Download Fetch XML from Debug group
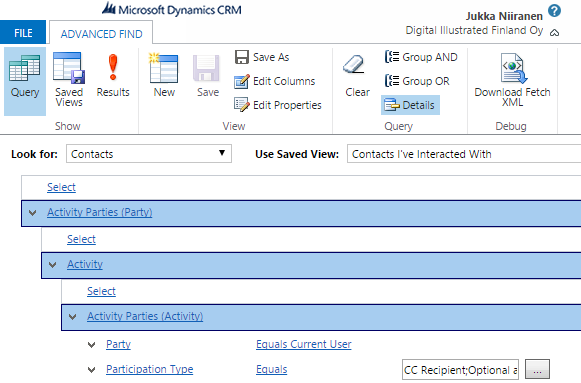The width and height of the screenshot is (581, 383). click(512, 80)
